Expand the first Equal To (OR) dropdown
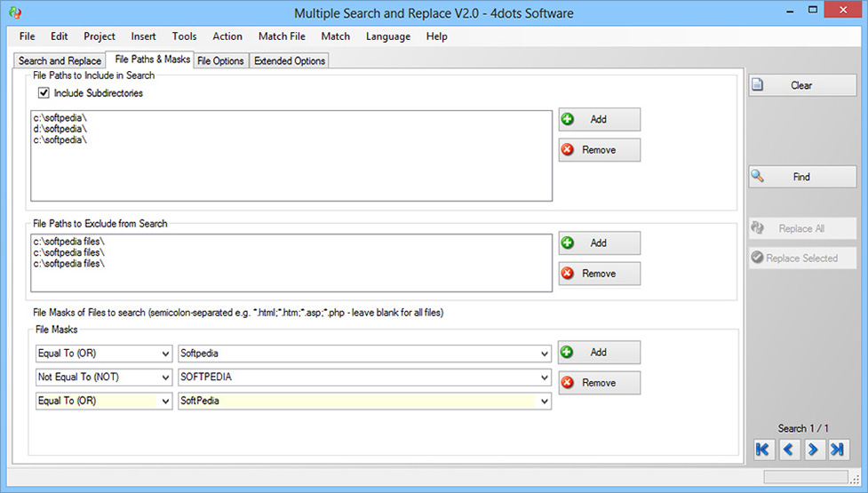868x493 pixels. (165, 354)
